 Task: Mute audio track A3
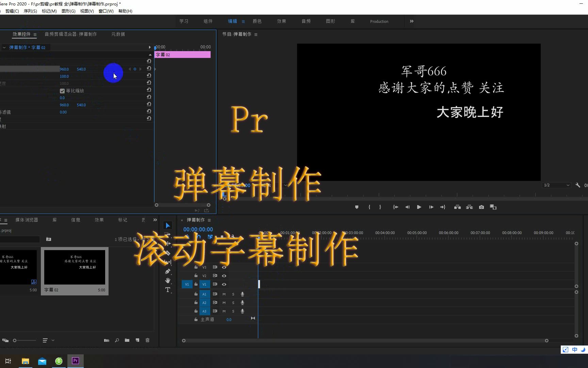pyautogui.click(x=224, y=311)
